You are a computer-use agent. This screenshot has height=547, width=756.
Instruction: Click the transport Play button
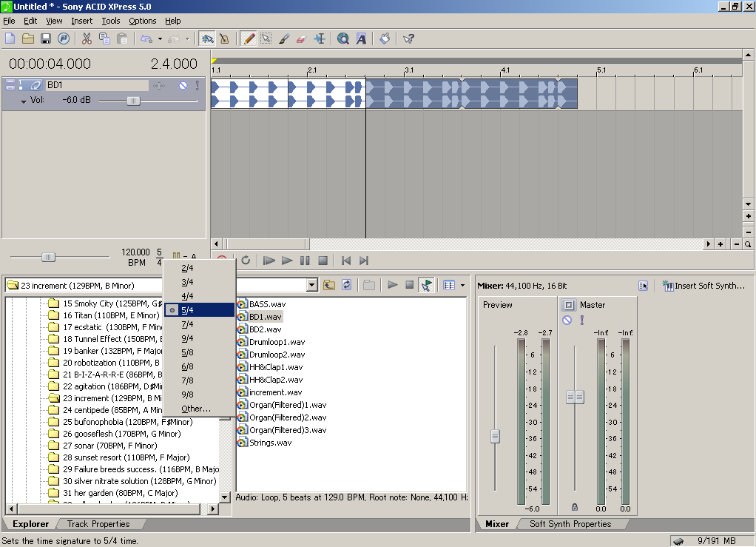point(287,261)
